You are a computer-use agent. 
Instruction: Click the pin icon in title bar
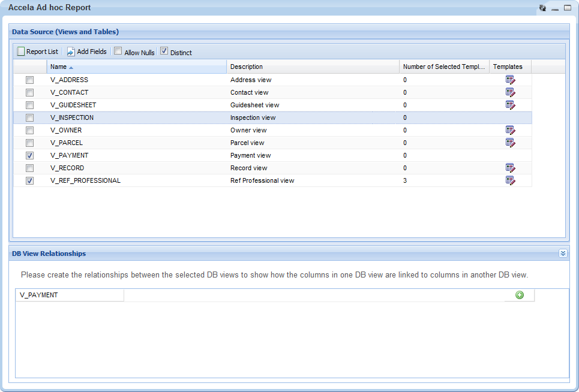(x=543, y=8)
